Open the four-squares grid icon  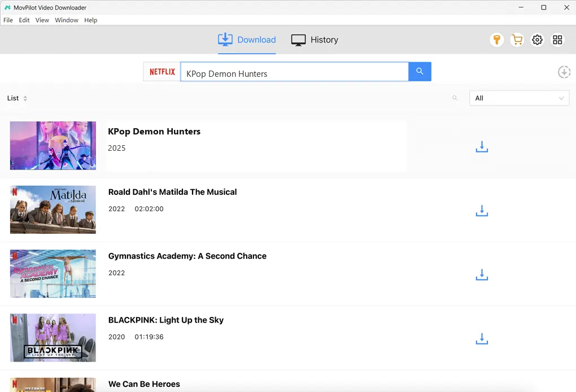557,40
